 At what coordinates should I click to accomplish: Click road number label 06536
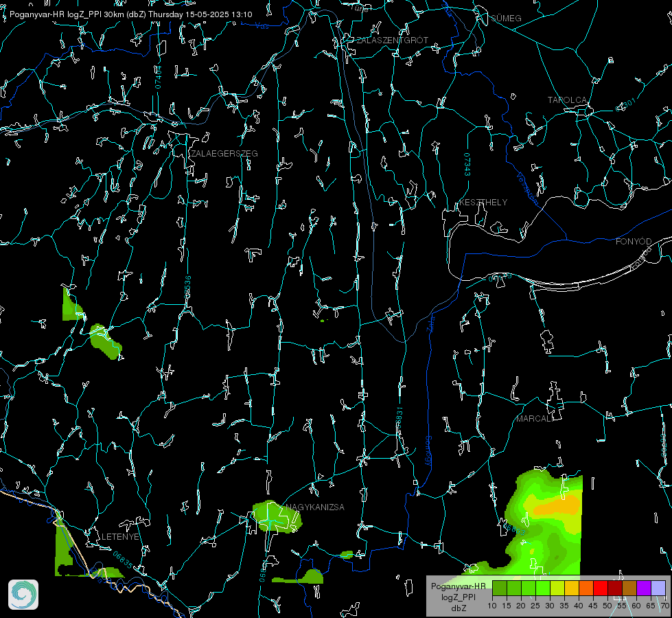[x=187, y=287]
